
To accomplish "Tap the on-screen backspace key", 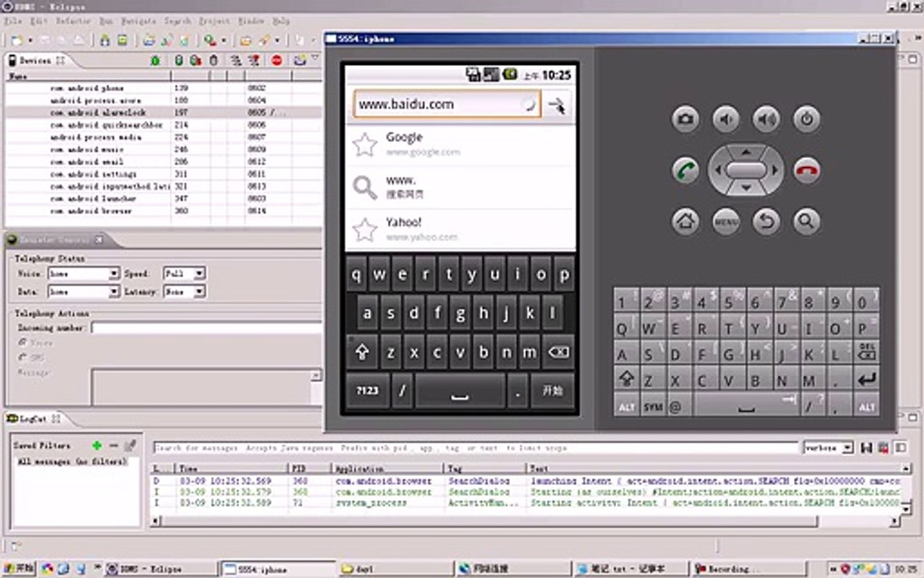I will pyautogui.click(x=558, y=352).
